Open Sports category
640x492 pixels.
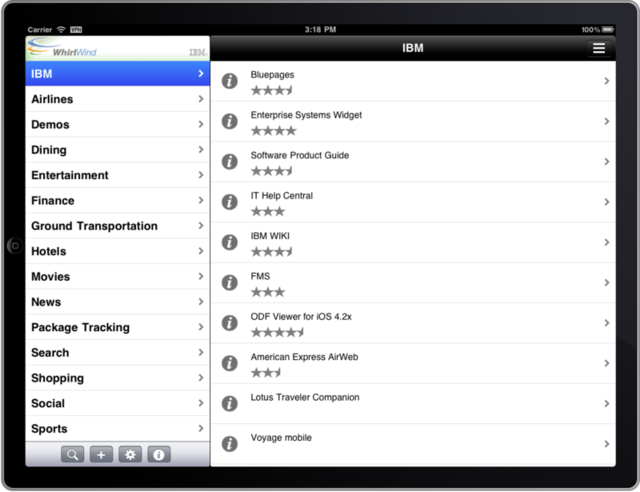click(x=118, y=428)
